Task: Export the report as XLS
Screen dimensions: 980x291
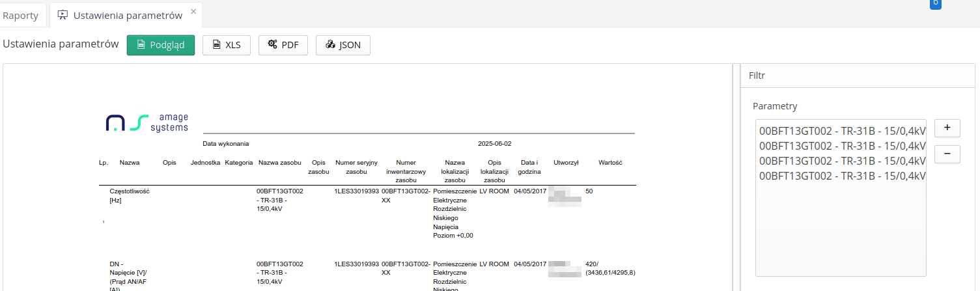Action: (x=226, y=45)
